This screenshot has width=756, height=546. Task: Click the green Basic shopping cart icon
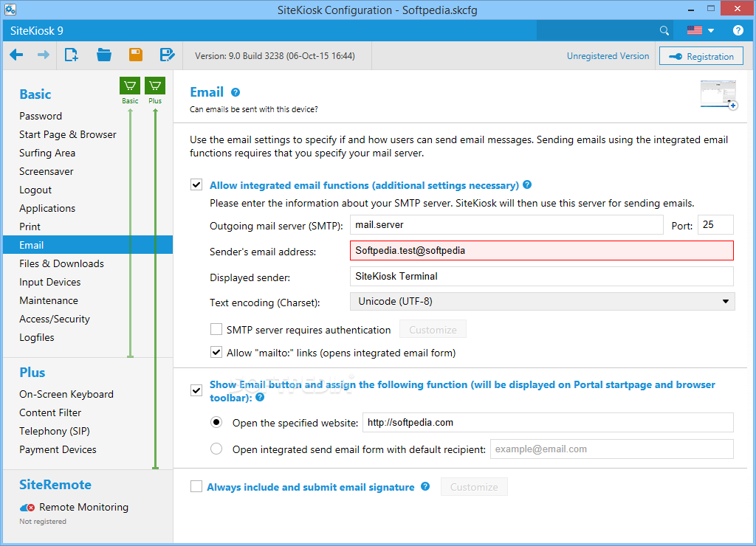pos(130,86)
